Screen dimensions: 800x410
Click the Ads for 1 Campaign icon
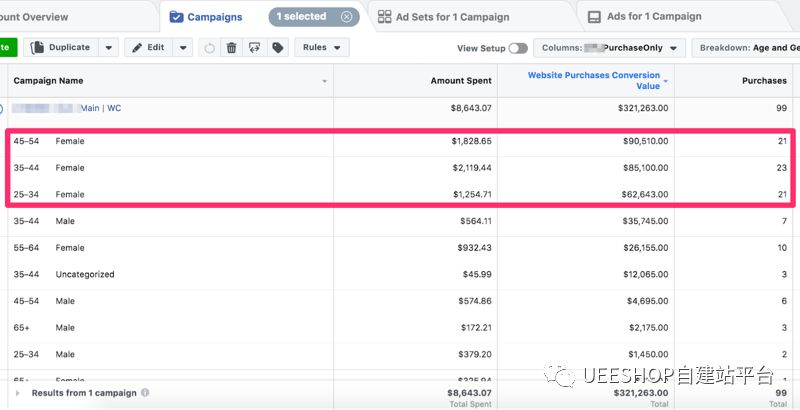click(x=594, y=17)
